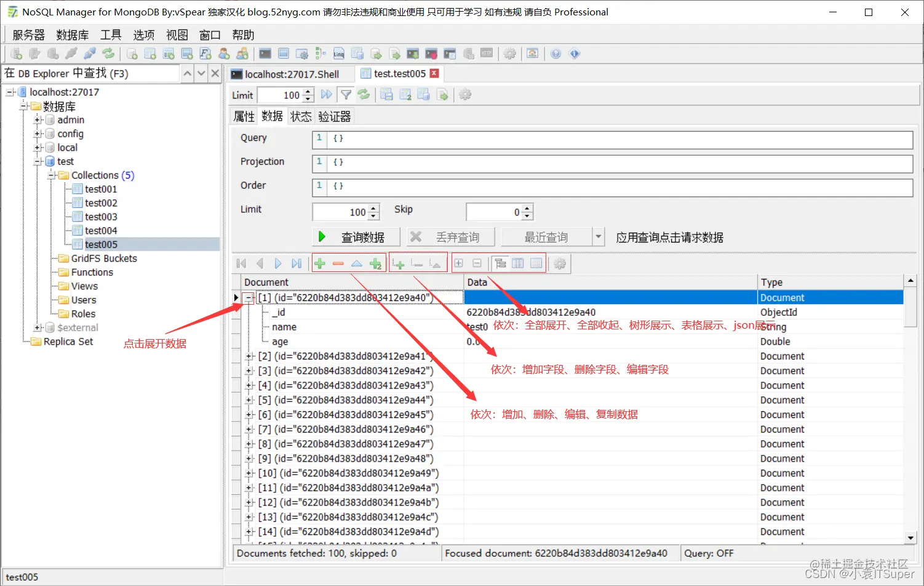Screen dimensions: 924x586
Task: Click the fetch next double-arrow icon
Action: [327, 95]
